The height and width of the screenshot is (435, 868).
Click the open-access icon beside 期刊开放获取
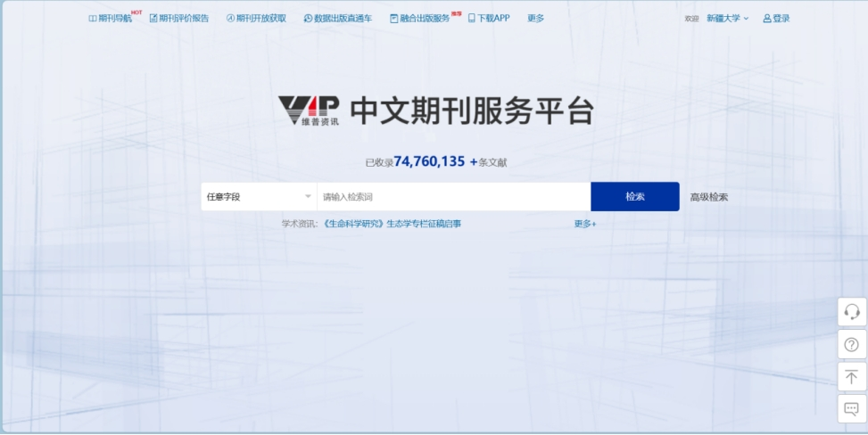[x=230, y=18]
